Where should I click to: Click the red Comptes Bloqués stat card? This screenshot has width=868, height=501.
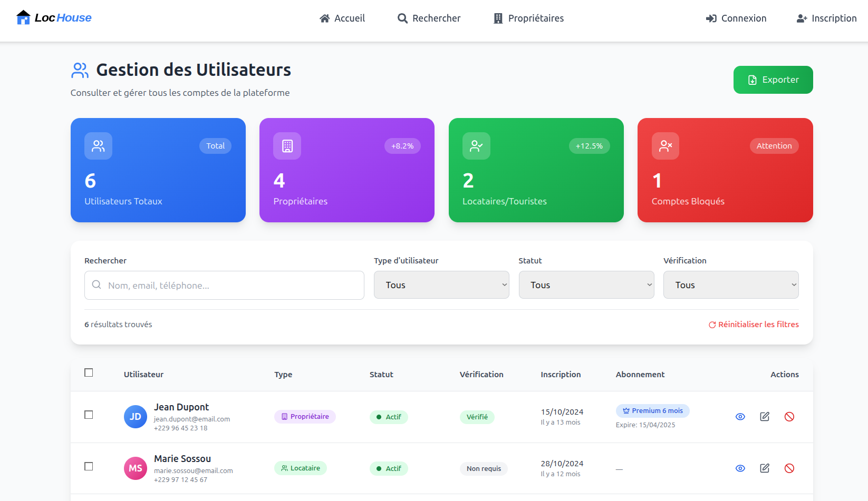pyautogui.click(x=725, y=170)
